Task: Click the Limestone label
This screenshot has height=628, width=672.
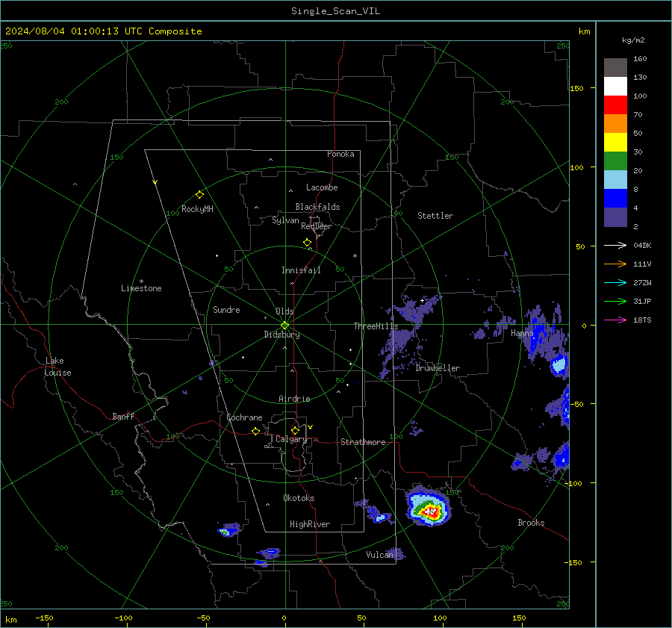Action: tap(141, 288)
